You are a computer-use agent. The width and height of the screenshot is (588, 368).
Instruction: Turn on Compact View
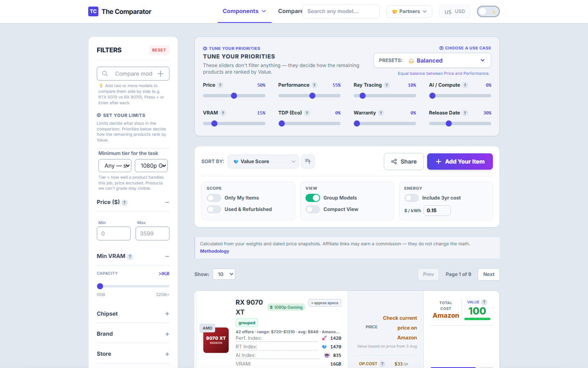pyautogui.click(x=313, y=209)
